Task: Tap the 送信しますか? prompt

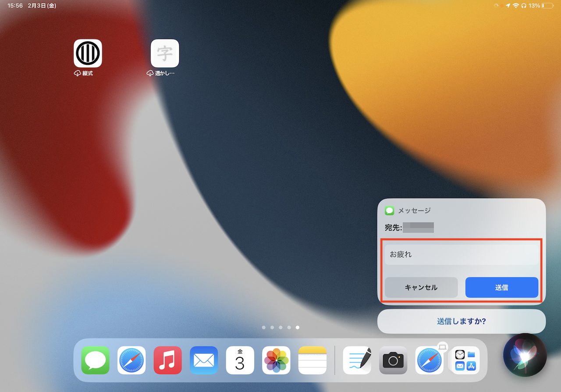Action: point(462,321)
